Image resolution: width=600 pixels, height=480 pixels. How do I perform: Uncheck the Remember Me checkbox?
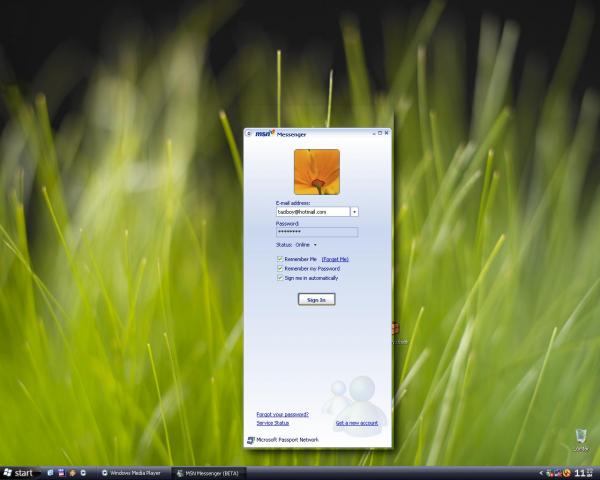[280, 259]
